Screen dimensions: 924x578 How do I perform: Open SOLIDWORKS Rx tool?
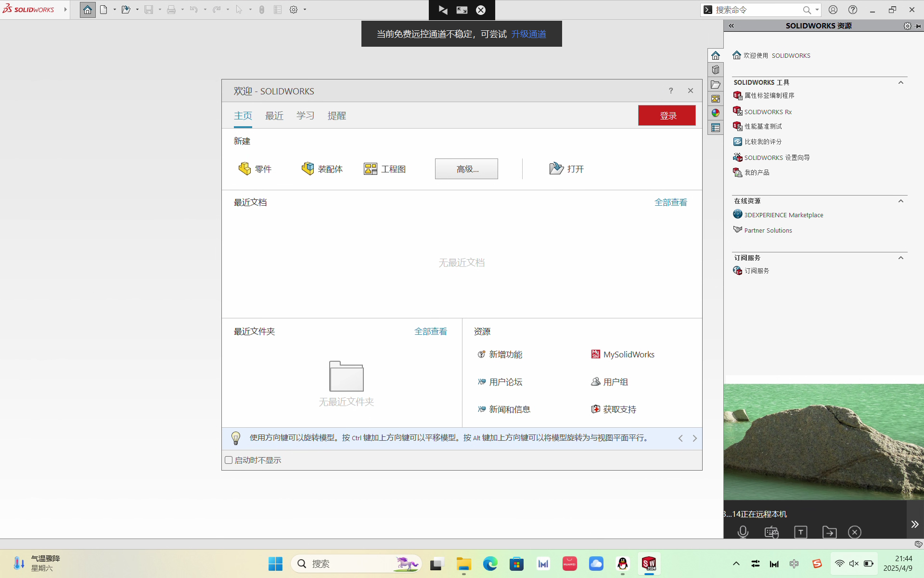tap(762, 112)
